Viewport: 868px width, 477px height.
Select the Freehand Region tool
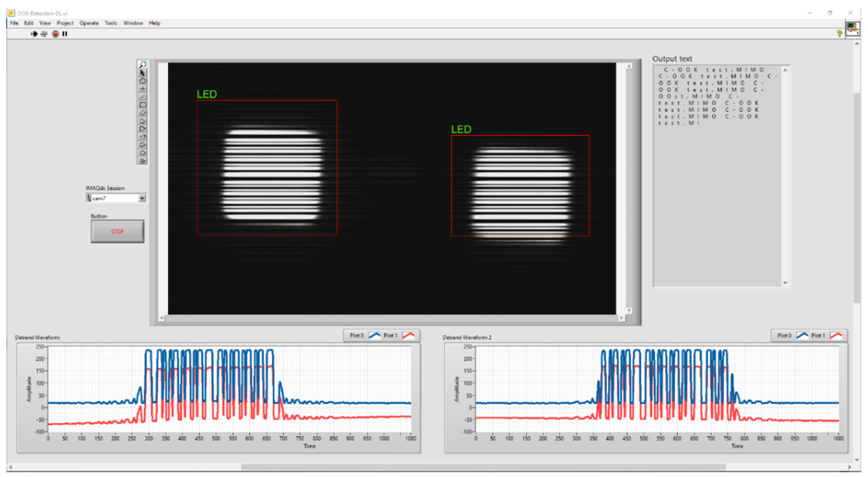[142, 145]
